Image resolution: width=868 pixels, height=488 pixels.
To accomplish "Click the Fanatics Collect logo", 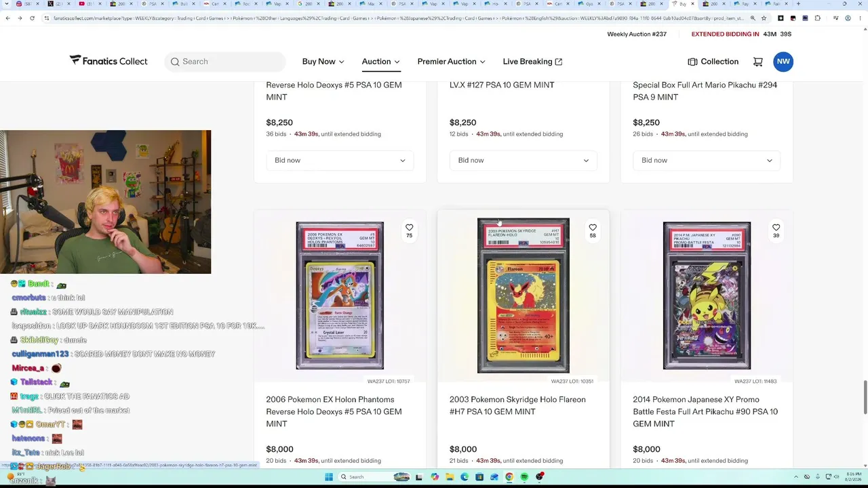I will pos(108,61).
